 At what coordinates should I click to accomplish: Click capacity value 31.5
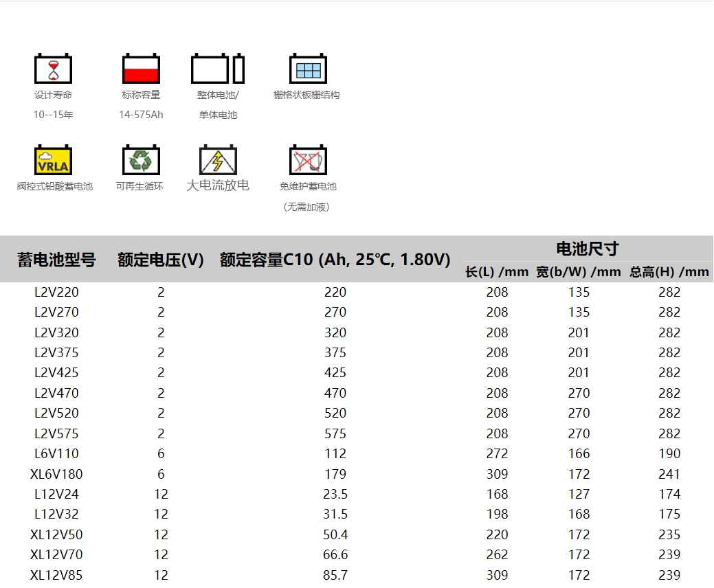click(x=335, y=514)
